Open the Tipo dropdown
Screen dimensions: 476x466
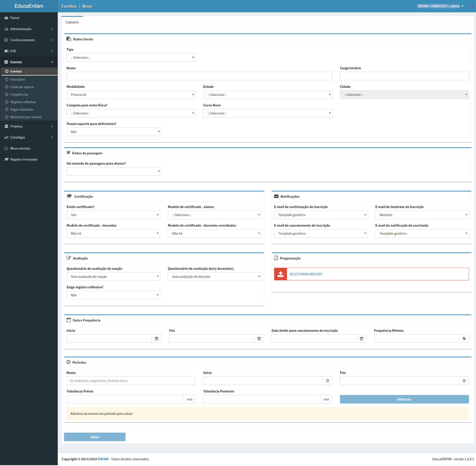131,57
